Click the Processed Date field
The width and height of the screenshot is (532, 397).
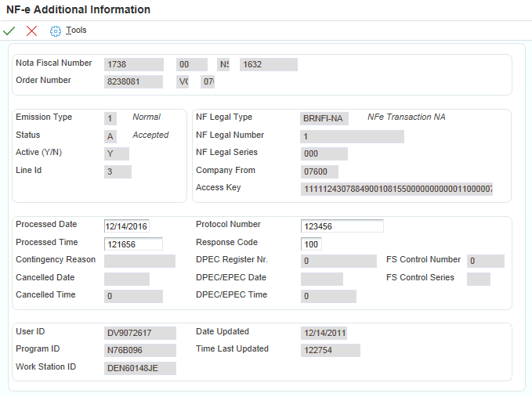pyautogui.click(x=126, y=226)
